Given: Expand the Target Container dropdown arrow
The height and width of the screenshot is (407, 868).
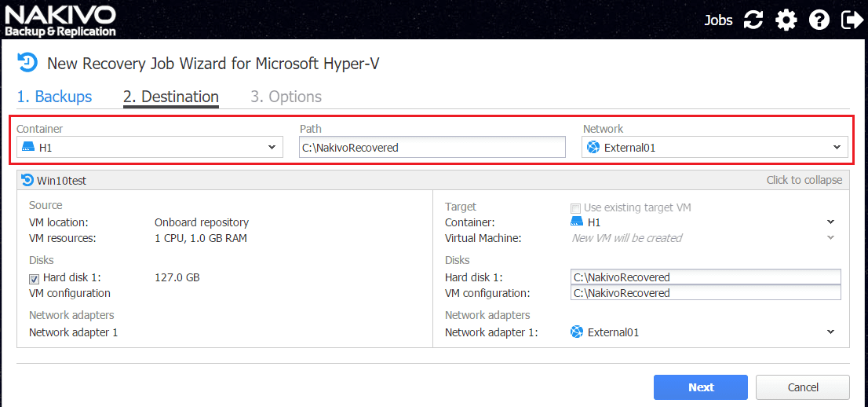Looking at the screenshot, I should (x=831, y=222).
